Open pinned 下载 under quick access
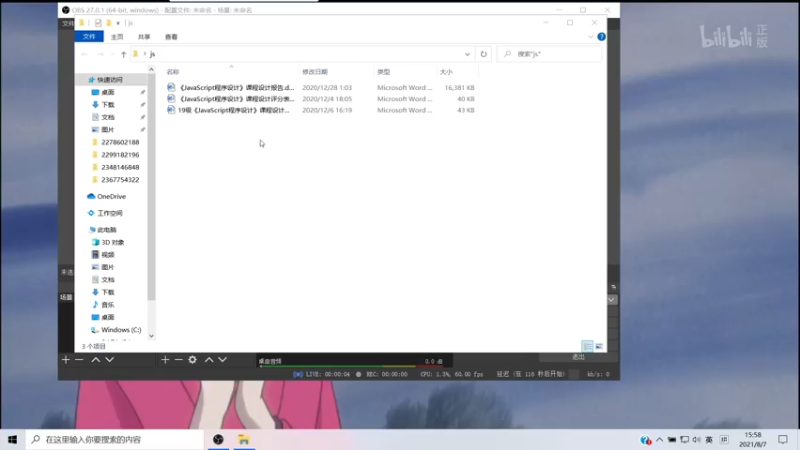This screenshot has width=800, height=450. [x=108, y=105]
